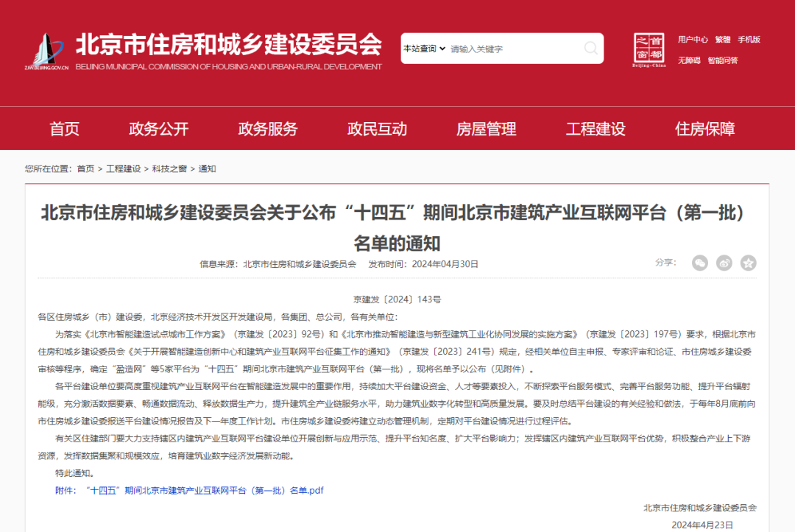The width and height of the screenshot is (795, 532).
Task: Open the 政务公开 navigation menu
Action: (x=159, y=130)
